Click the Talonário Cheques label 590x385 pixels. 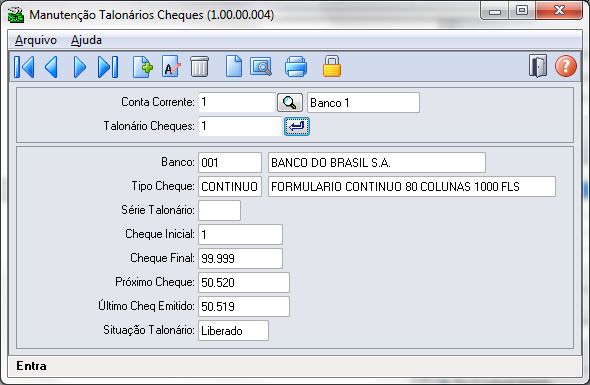149,126
